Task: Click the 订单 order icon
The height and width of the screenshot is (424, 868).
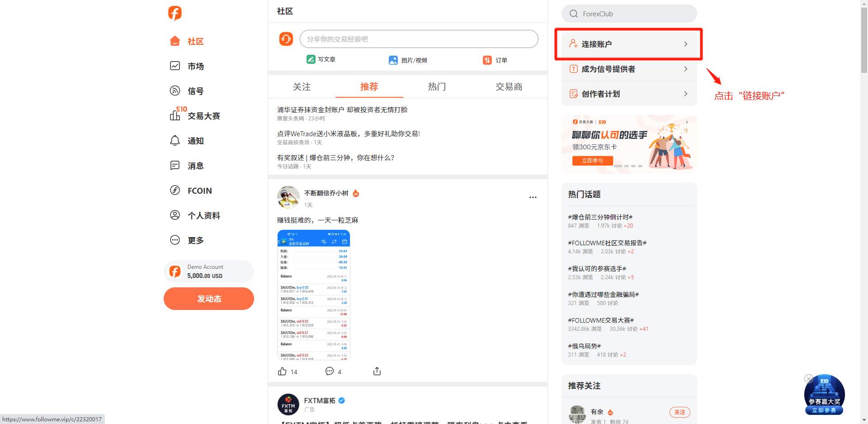Action: (487, 60)
